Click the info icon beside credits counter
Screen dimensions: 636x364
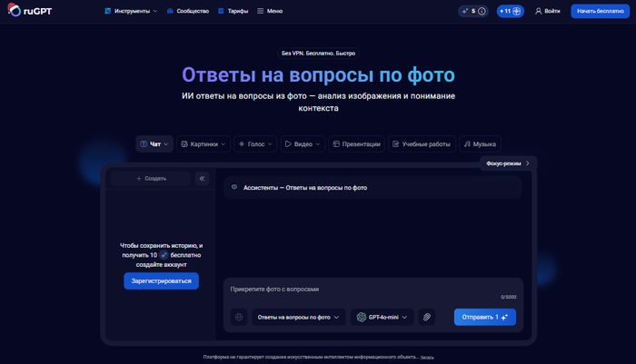[x=482, y=11]
